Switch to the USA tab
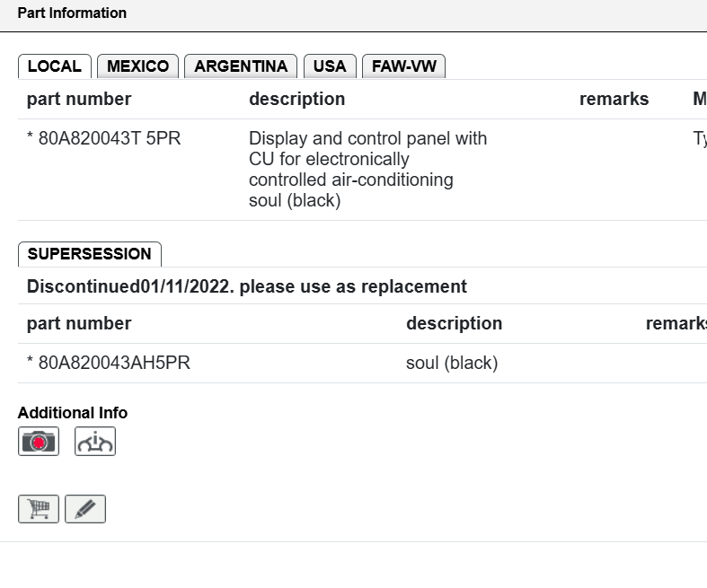This screenshot has height=588, width=707. (x=330, y=66)
